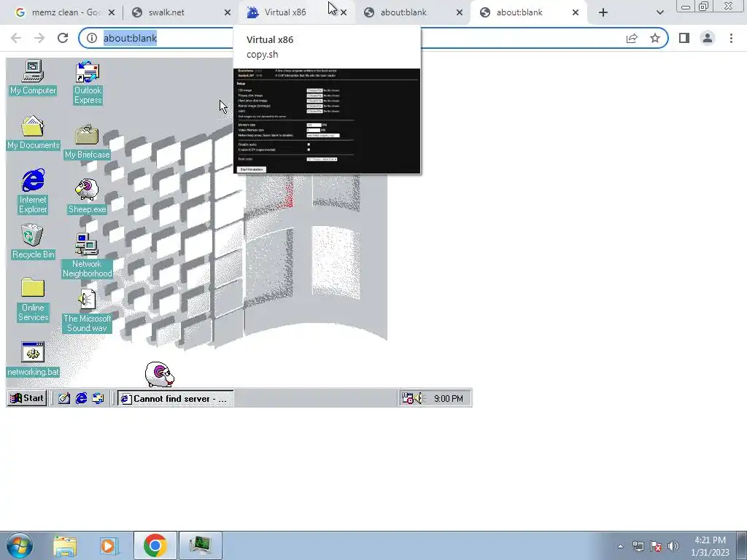Open Internet Explorer desktop icon
Image resolution: width=747 pixels, height=560 pixels.
pyautogui.click(x=33, y=190)
